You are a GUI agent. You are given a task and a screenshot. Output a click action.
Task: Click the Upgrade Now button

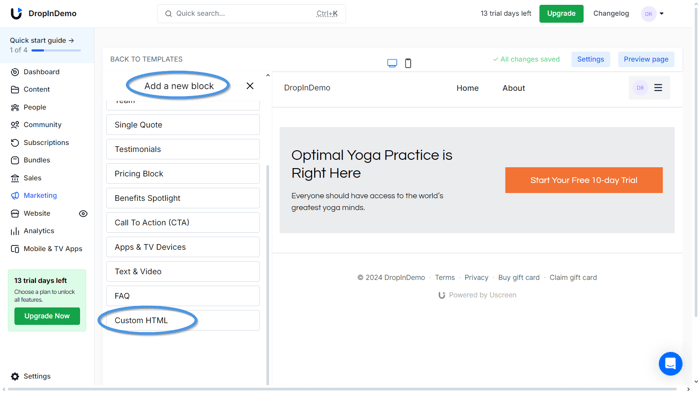(47, 316)
